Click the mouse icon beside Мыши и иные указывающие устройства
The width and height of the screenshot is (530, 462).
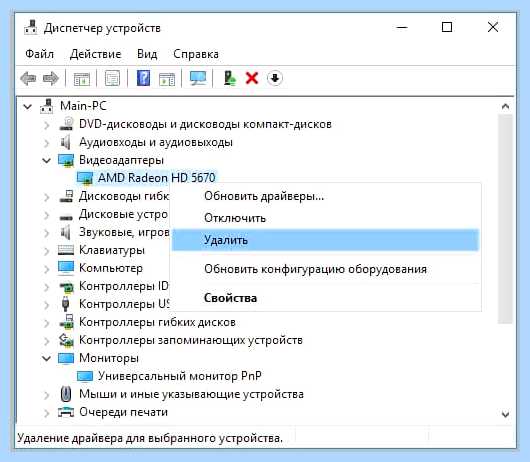coord(66,394)
